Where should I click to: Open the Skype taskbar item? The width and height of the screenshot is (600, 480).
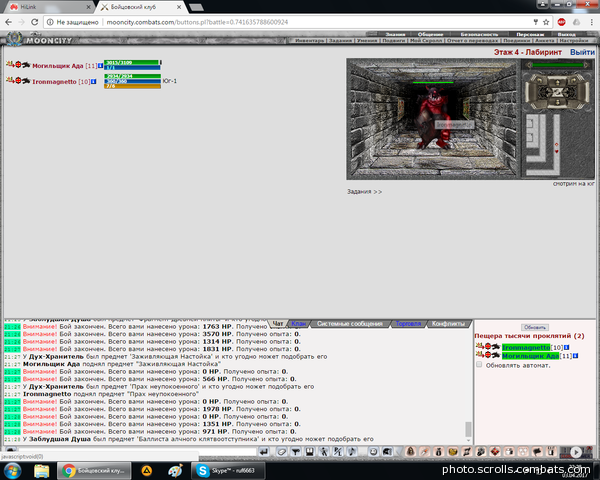[228, 470]
